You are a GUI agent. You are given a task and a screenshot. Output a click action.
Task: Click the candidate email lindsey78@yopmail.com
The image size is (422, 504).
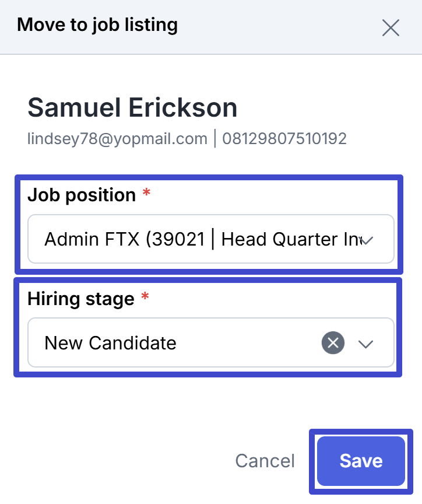point(117,139)
